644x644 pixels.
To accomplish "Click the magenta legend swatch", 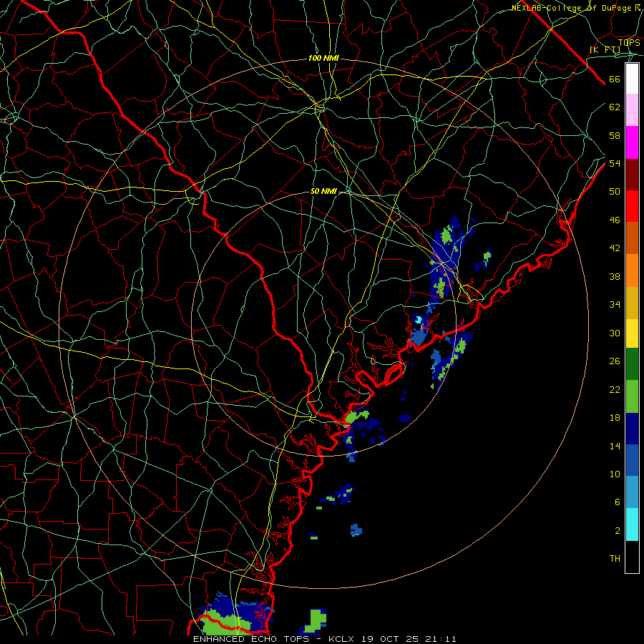I will pos(632,142).
